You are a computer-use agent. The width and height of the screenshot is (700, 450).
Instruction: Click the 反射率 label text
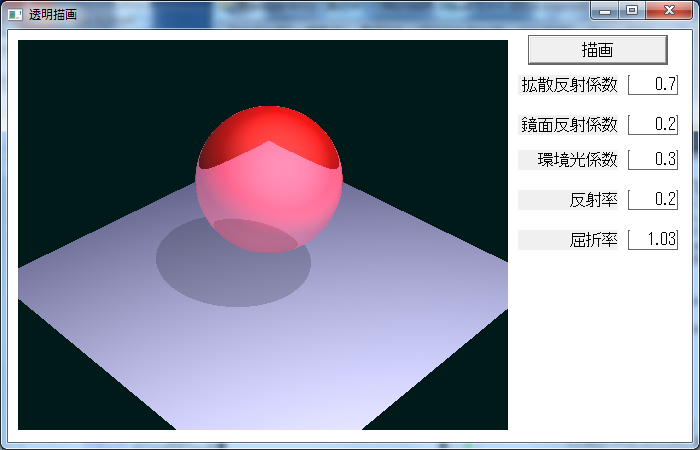point(593,200)
